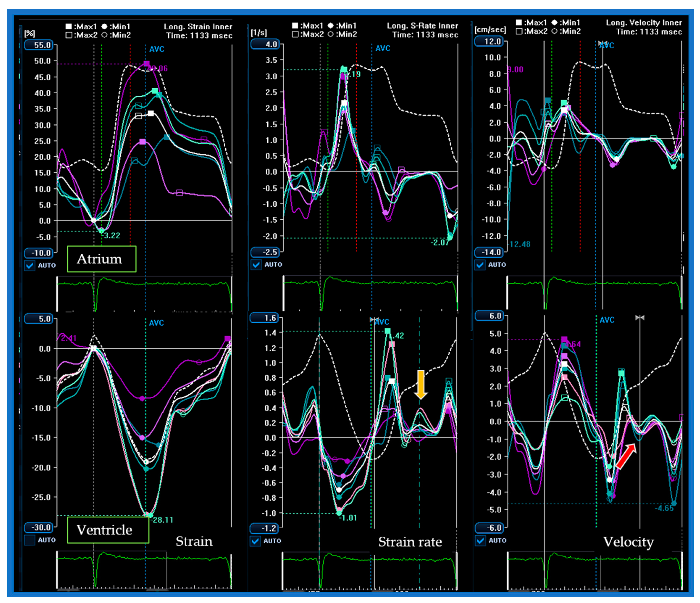Viewport: 700px width, 603px height.
Task: Enable the unchecked AUTO box under ventricle strain
Action: (30, 540)
